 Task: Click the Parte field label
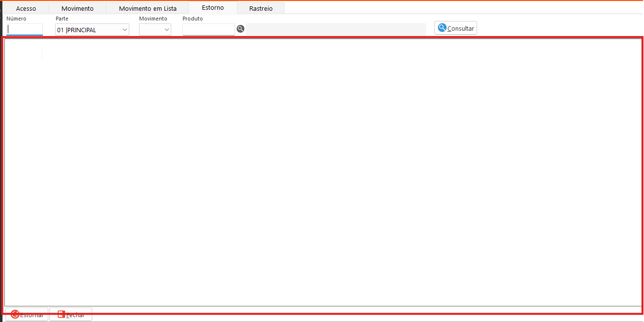(62, 19)
